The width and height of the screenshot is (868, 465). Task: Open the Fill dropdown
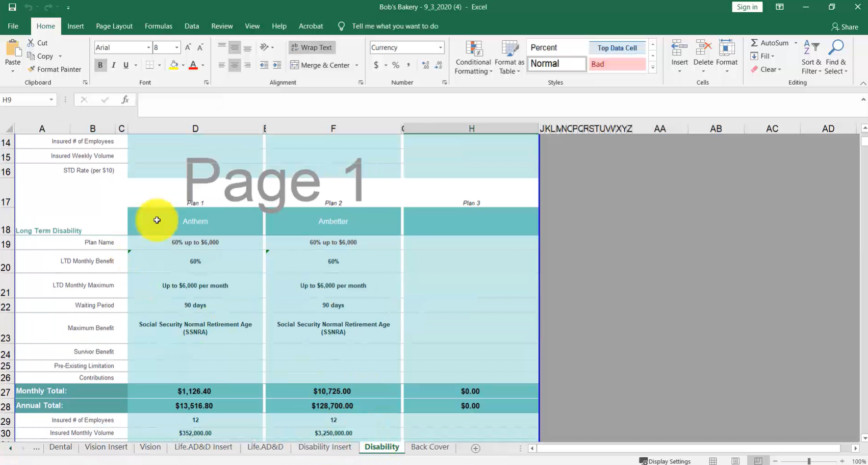763,56
